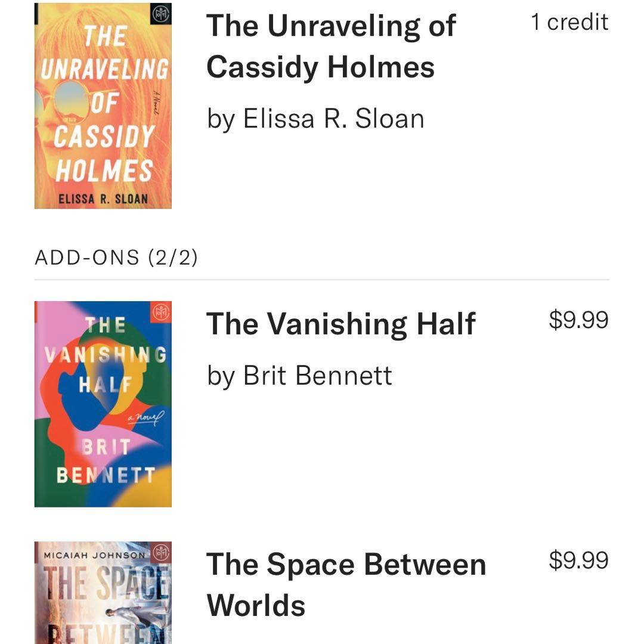Tap The Space Between Worlds cover image
The image size is (644, 644).
103,593
